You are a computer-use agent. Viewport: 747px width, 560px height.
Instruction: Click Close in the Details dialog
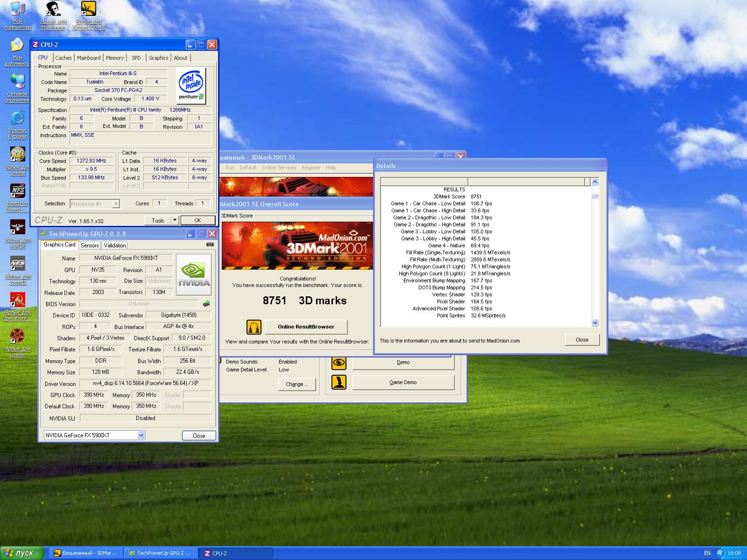pyautogui.click(x=582, y=340)
